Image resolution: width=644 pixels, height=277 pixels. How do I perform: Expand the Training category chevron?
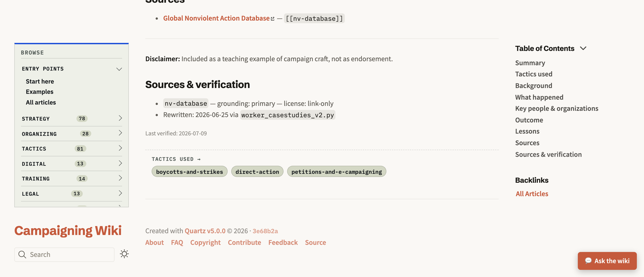(120, 178)
